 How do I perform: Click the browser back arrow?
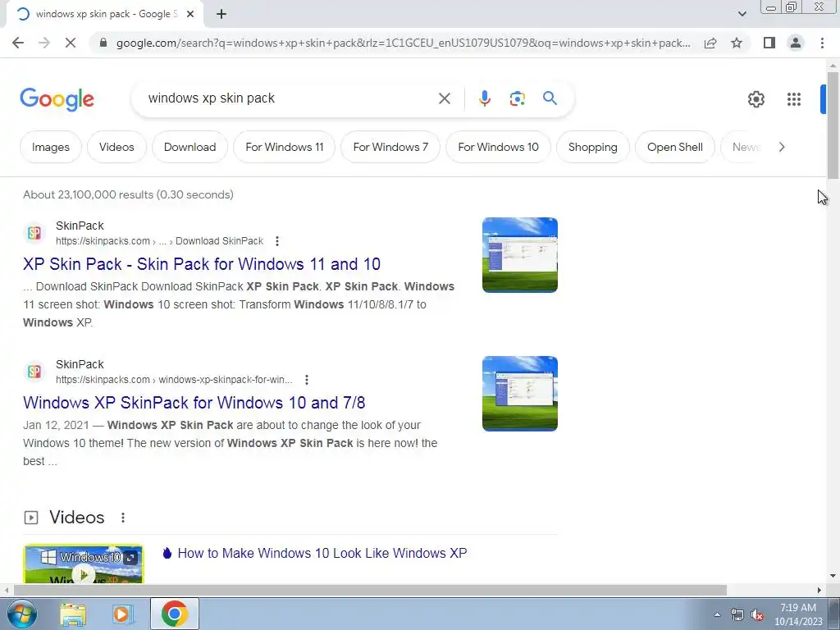(x=18, y=43)
